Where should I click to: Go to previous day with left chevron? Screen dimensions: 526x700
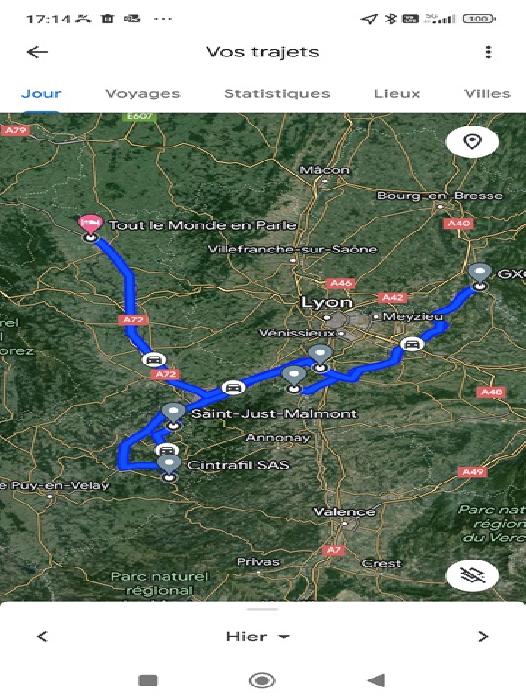[x=42, y=636]
